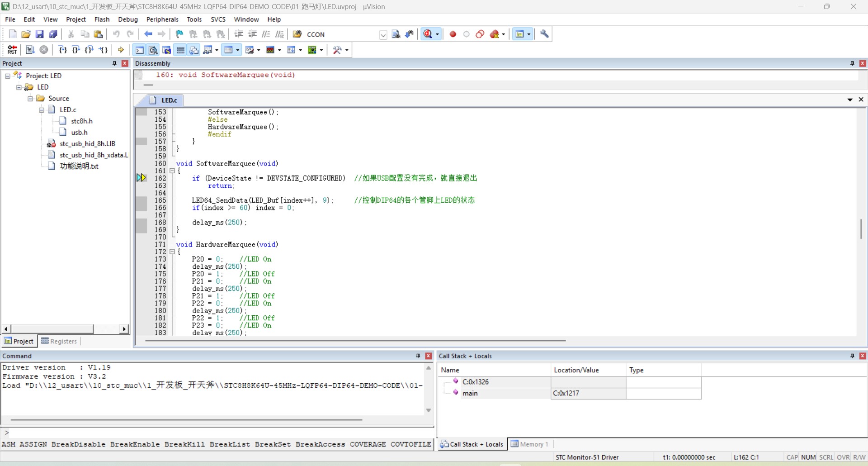Click the project tree horizontal scrollbar
The width and height of the screenshot is (868, 466).
tap(66, 329)
